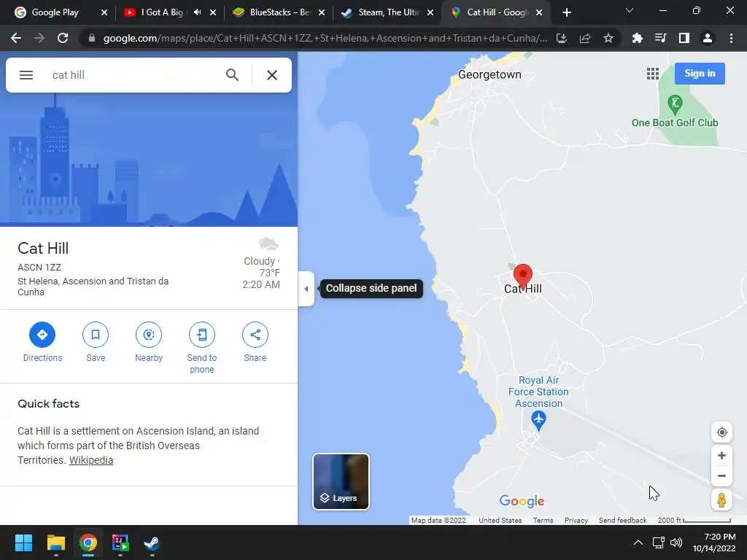The height and width of the screenshot is (560, 747).
Task: Mute the YouTube tab audio icon
Action: 197,12
